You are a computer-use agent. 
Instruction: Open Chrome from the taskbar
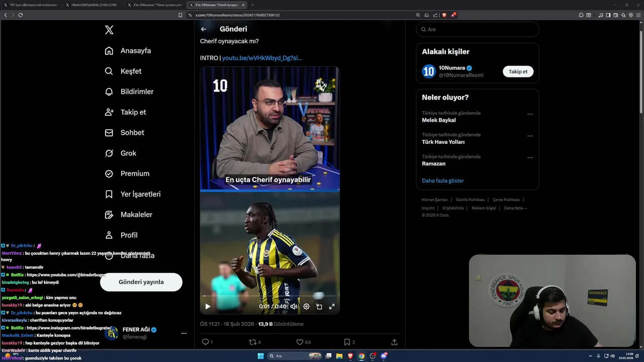click(361, 356)
